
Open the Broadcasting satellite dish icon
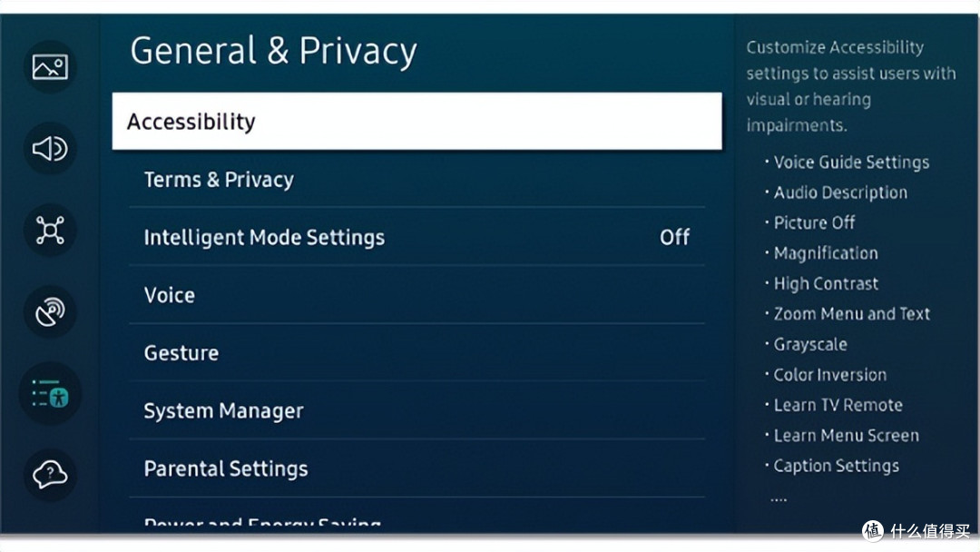tap(50, 312)
